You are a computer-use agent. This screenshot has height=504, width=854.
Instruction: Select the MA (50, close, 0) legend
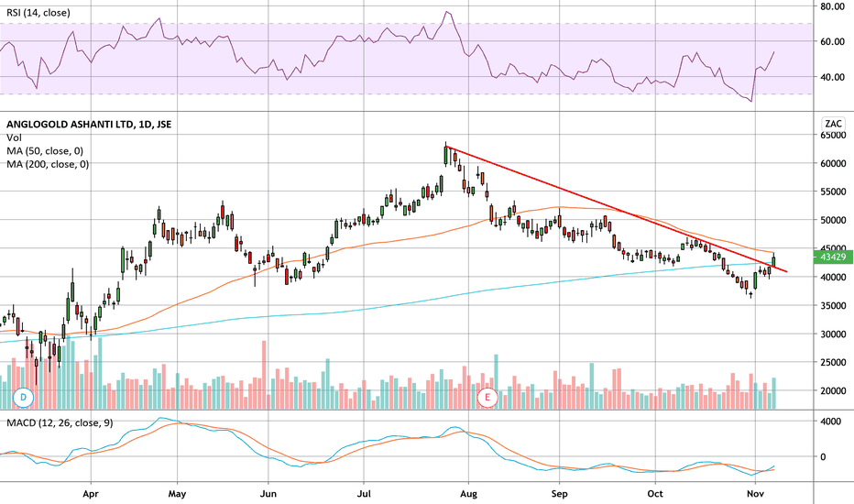pyautogui.click(x=45, y=151)
